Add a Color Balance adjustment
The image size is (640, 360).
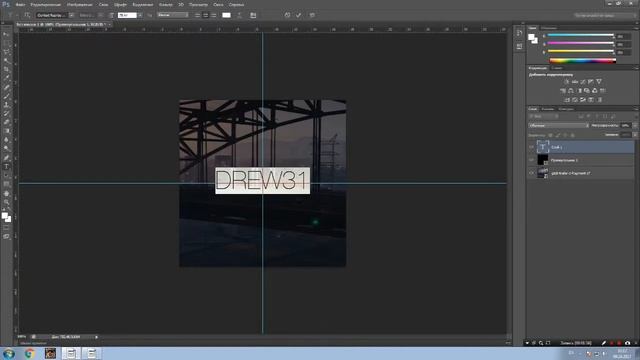pos(571,91)
